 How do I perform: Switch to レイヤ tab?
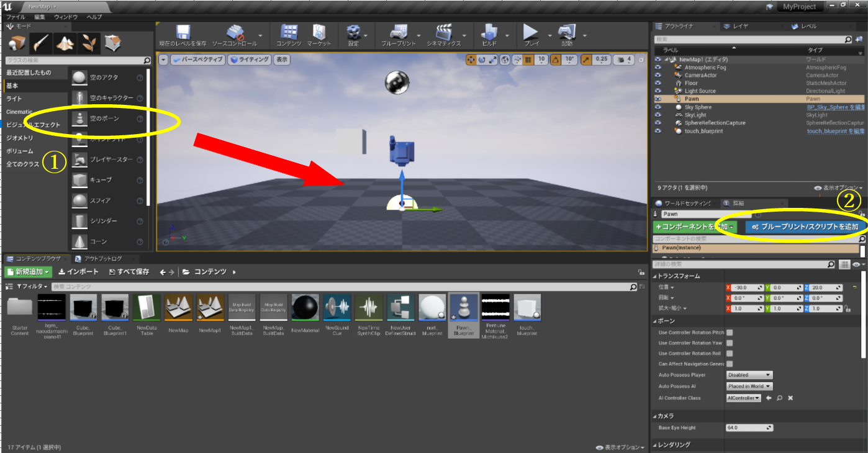[740, 27]
